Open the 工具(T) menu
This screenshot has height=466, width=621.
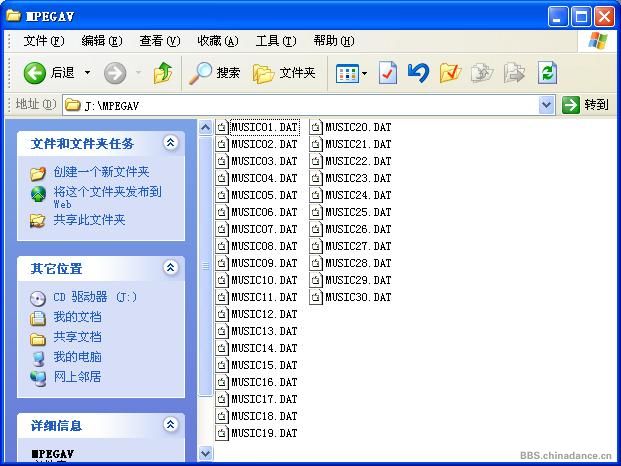[x=275, y=41]
